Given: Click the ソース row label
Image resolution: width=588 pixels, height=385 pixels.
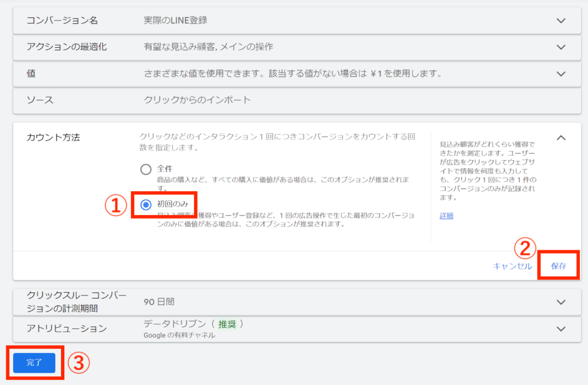Looking at the screenshot, I should click(40, 100).
